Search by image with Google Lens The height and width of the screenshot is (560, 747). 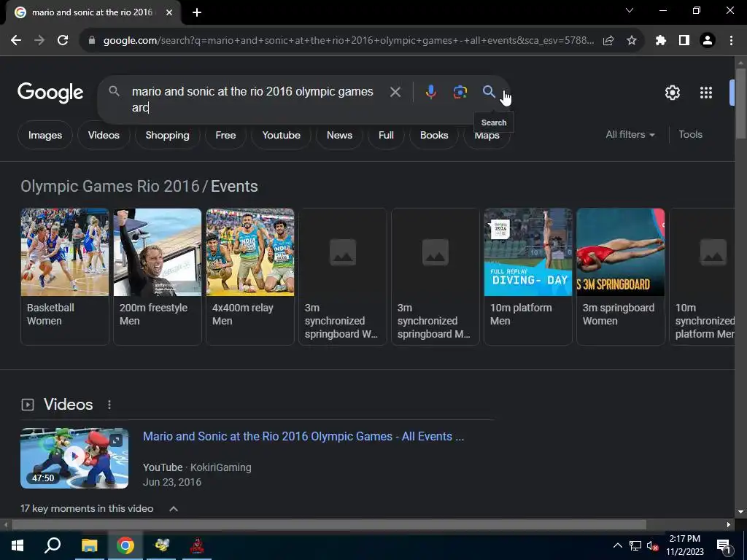[460, 92]
